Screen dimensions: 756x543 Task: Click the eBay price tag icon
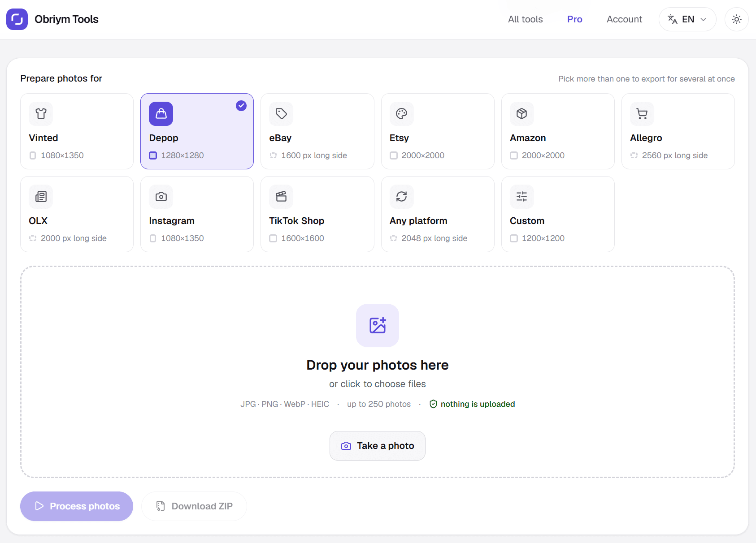[x=281, y=114]
